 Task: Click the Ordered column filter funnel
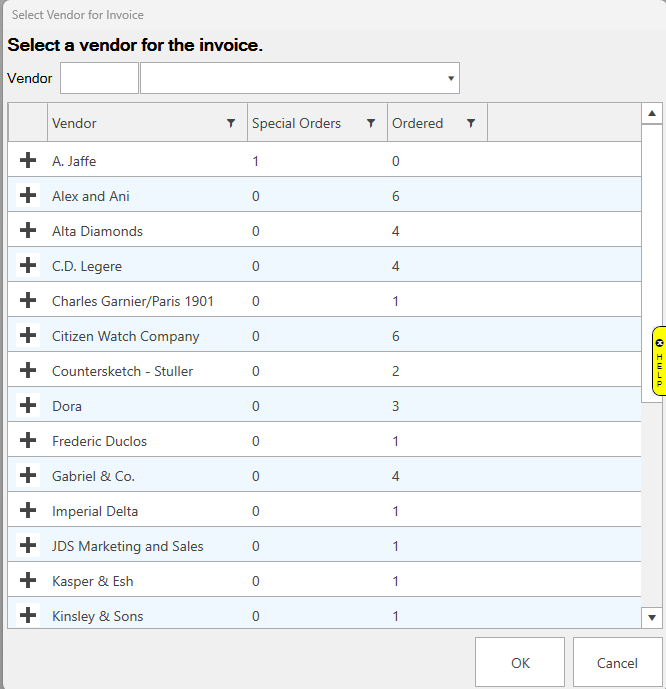[471, 123]
